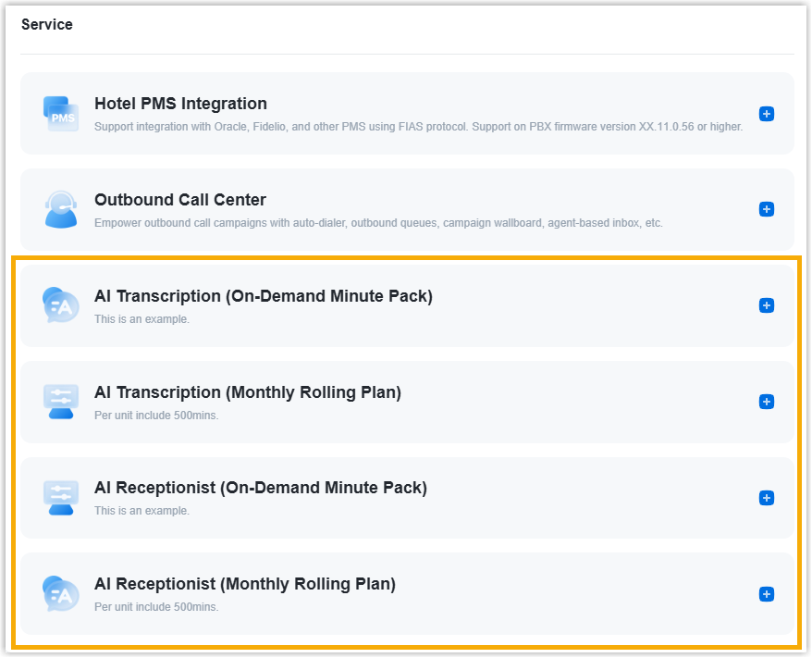Add AI Transcription On-Demand Minute Pack service

point(766,305)
